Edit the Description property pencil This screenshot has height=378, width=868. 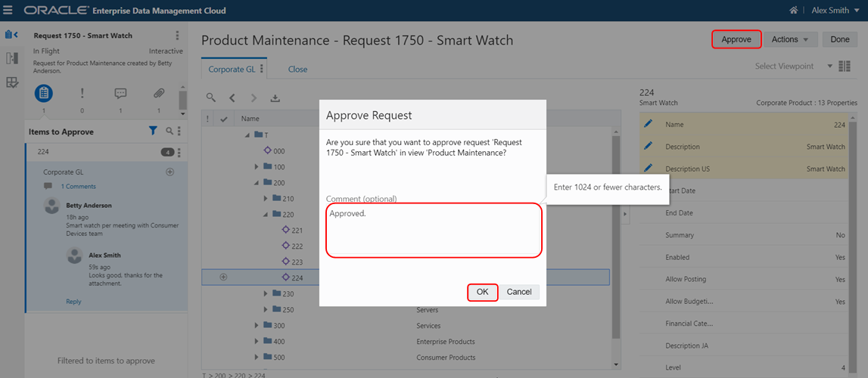pos(649,147)
